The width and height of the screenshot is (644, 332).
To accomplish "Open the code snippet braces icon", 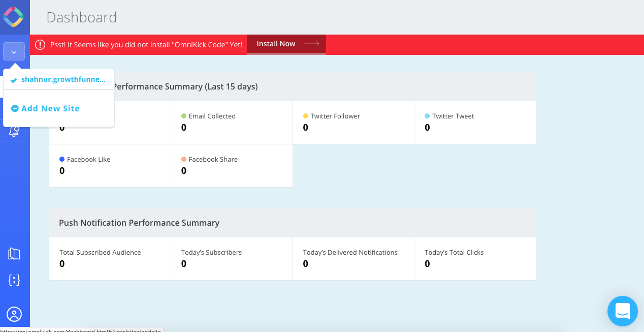I will pyautogui.click(x=14, y=280).
